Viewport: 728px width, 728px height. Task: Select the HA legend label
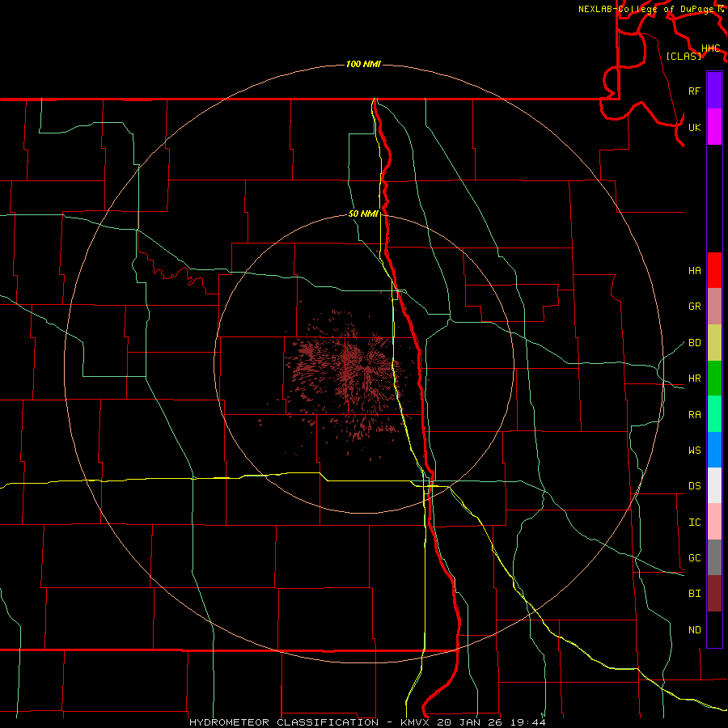point(694,270)
